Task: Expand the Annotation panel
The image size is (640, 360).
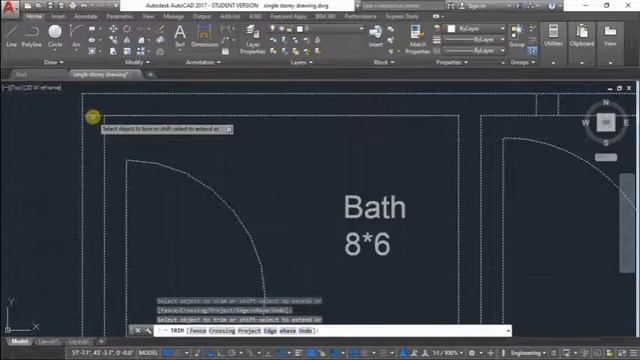Action: point(203,62)
